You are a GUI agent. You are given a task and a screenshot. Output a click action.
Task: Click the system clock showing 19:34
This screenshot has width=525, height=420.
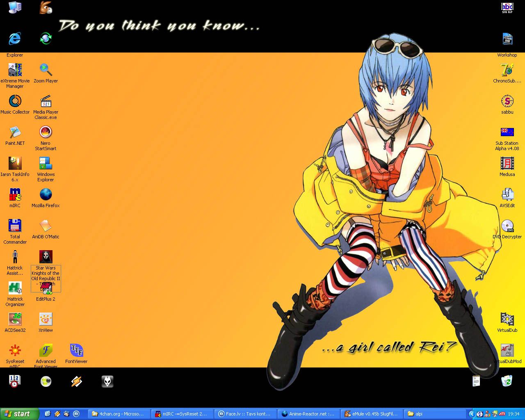click(x=514, y=414)
